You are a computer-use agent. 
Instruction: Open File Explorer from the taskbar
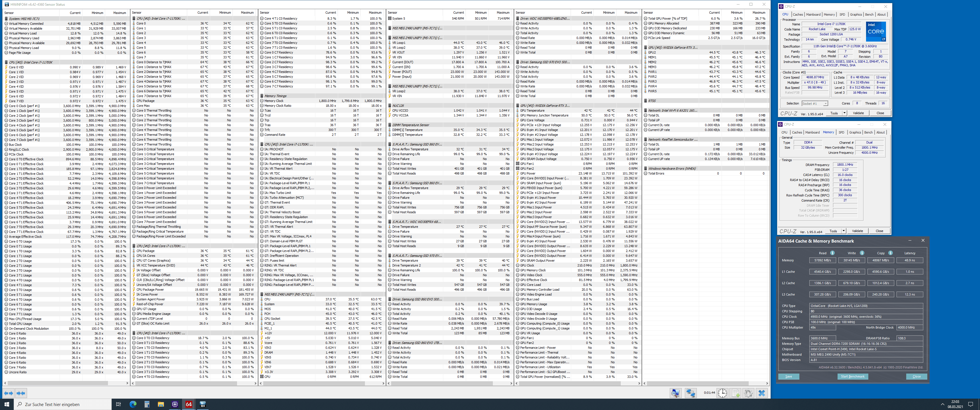click(x=161, y=404)
